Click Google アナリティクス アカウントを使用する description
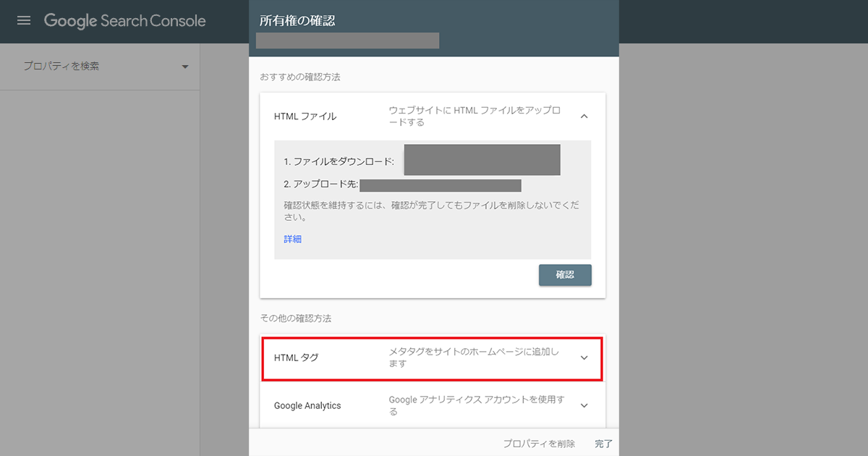The height and width of the screenshot is (456, 868). [477, 405]
